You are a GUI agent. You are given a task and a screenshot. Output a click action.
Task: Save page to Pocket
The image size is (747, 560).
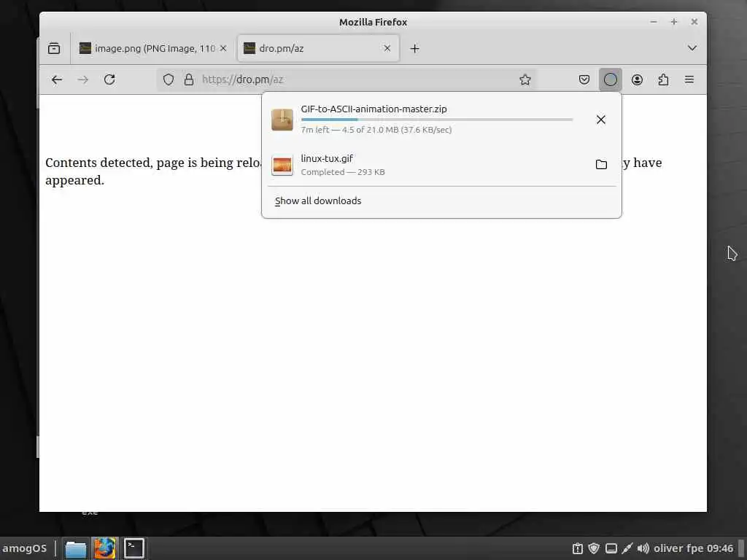click(584, 79)
